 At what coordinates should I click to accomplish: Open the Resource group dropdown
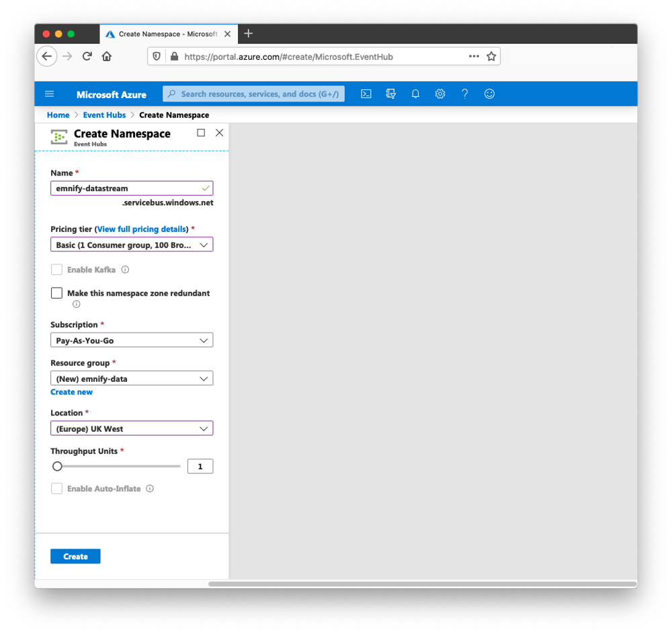tap(132, 379)
